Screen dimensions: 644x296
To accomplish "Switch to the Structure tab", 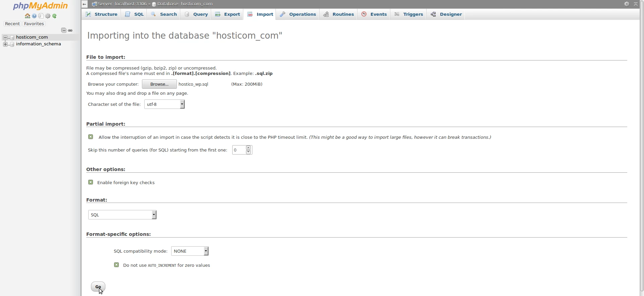I will click(x=101, y=14).
